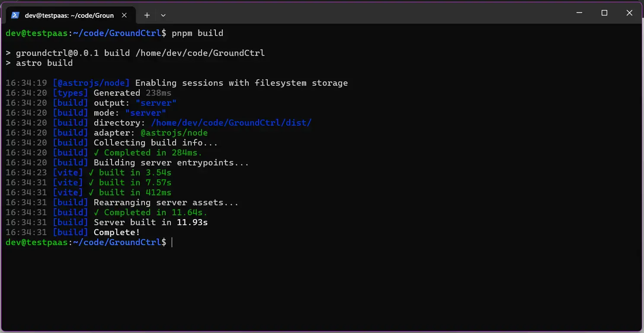Screen dimensions: 644x333
Task: Select the pnpm build command text
Action: (x=198, y=33)
